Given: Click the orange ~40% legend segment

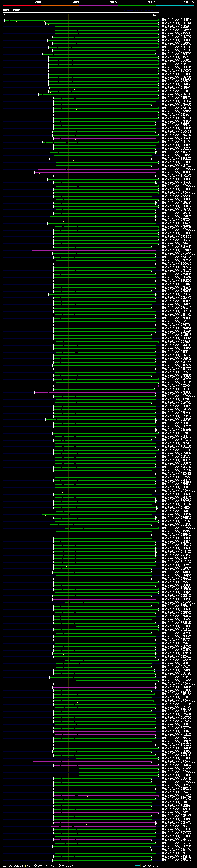Looking at the screenshot, I should pyautogui.click(x=60, y=6).
